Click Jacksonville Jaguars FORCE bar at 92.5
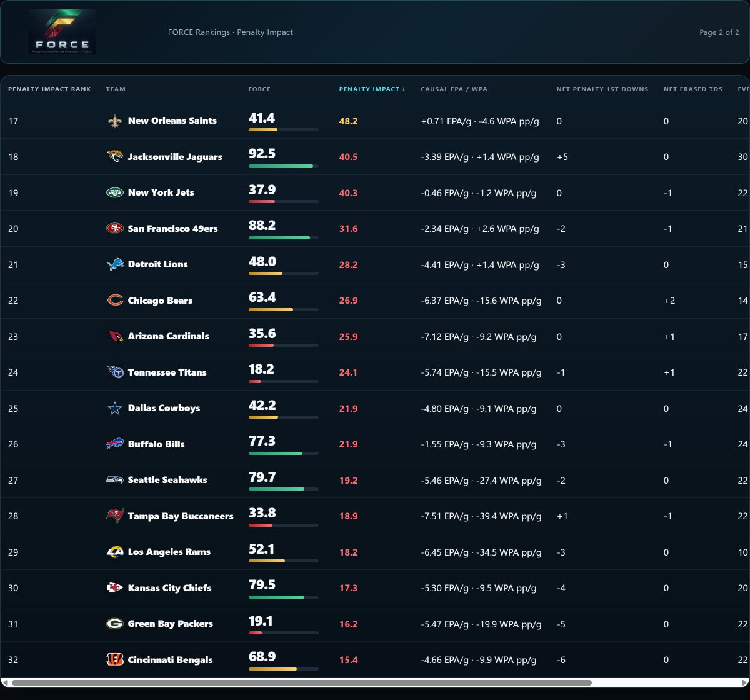Screen dimensions: 750x700 (284, 166)
